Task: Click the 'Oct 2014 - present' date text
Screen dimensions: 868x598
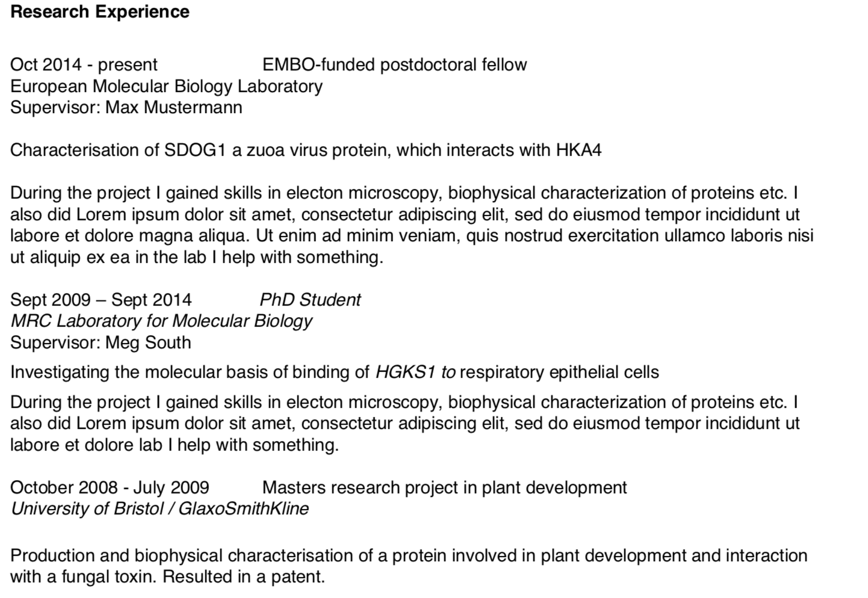Action: (x=84, y=65)
